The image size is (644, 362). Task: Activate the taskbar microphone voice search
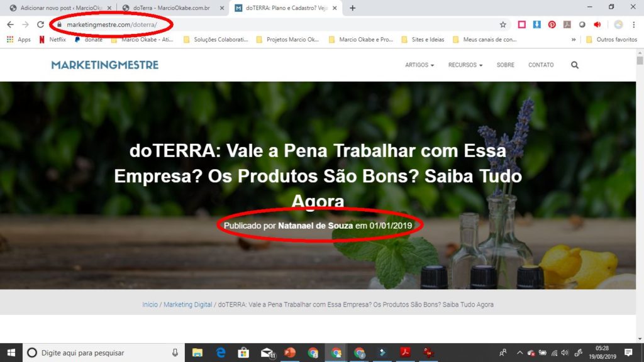175,353
